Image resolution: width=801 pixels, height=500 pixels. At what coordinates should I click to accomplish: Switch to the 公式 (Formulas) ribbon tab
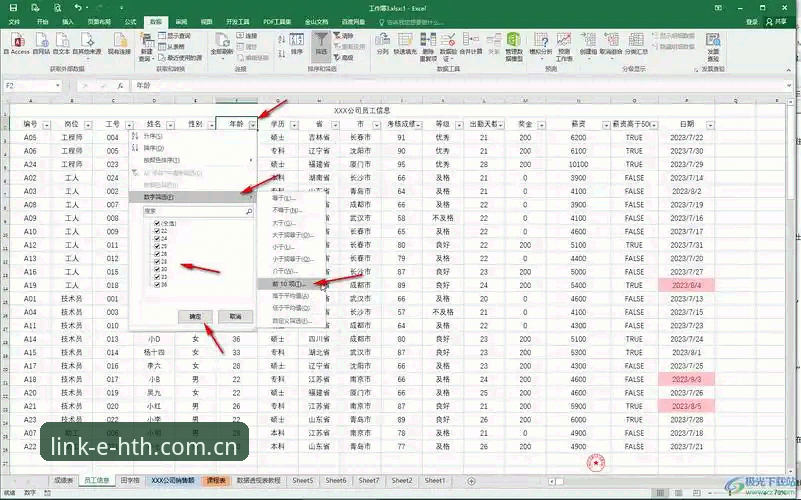[131, 22]
